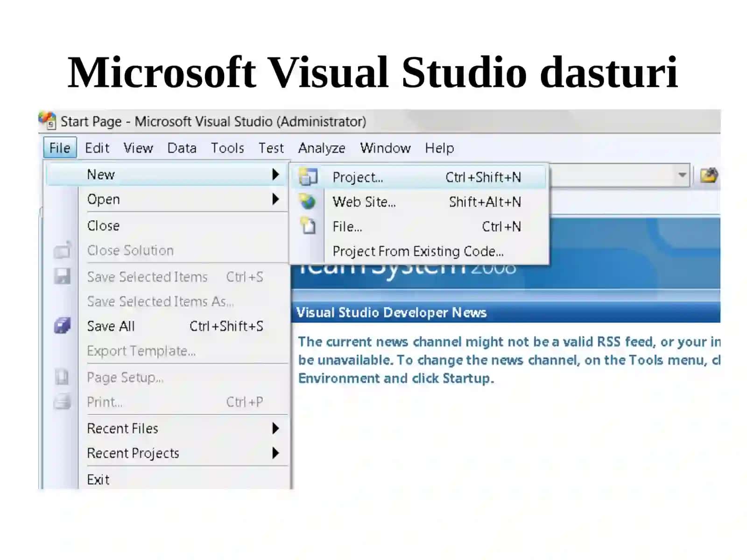Click the Ctrl+Shift+S shortcut text
Screen dimensions: 747x560
click(x=226, y=326)
